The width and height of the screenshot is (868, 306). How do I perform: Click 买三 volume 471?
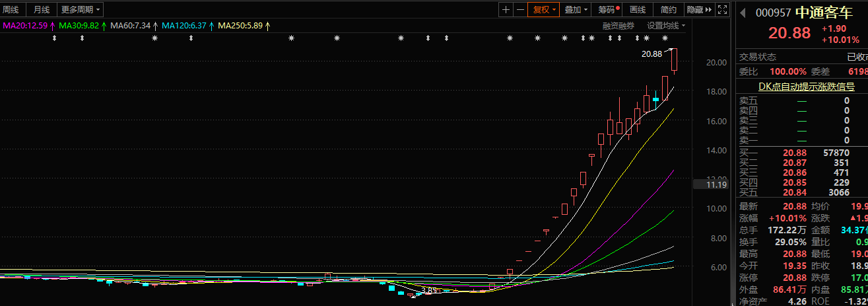[842, 172]
